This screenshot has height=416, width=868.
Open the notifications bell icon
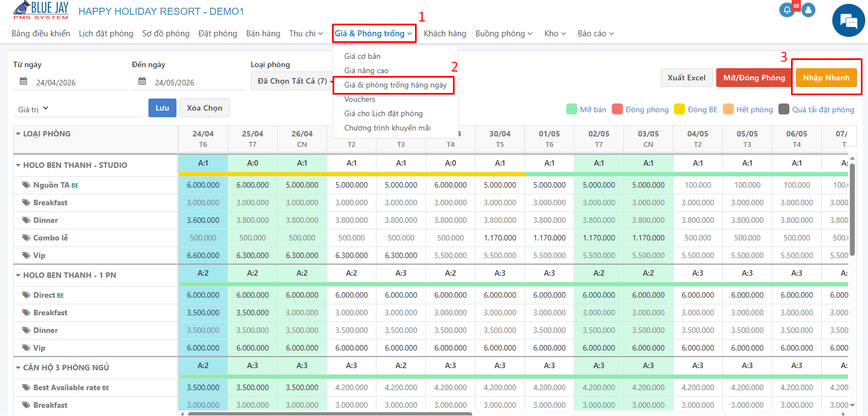click(787, 10)
